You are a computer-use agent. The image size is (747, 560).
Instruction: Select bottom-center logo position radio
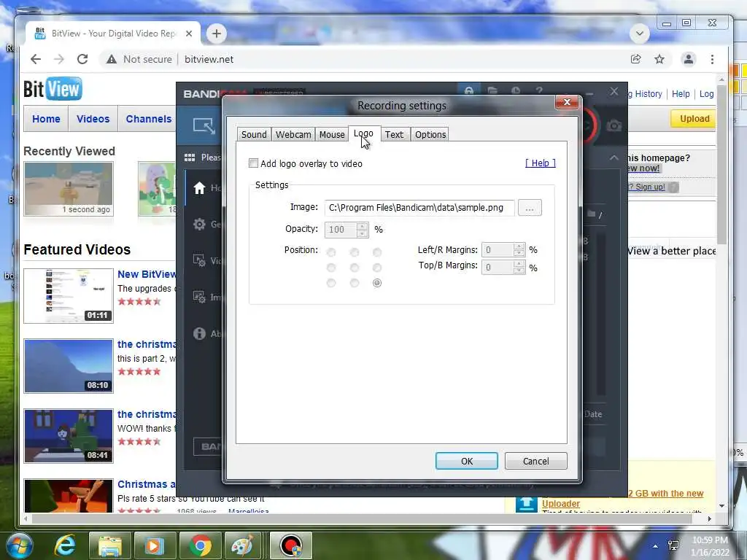click(354, 283)
